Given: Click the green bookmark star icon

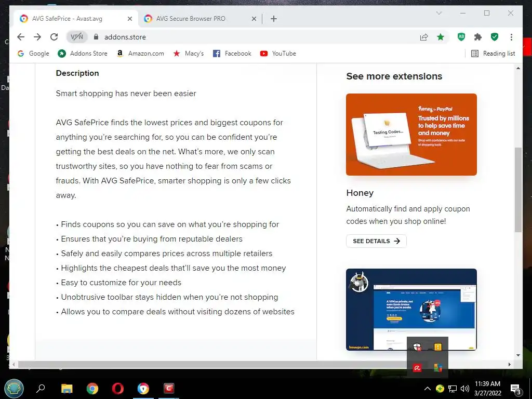Looking at the screenshot, I should [x=441, y=37].
